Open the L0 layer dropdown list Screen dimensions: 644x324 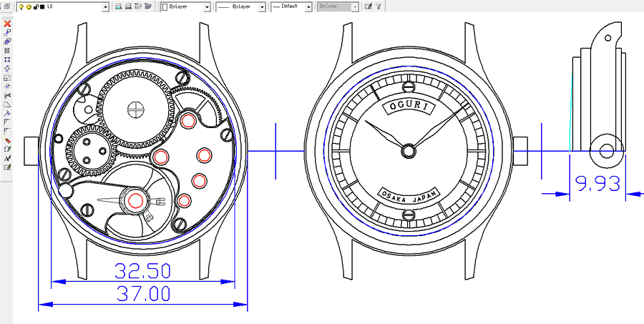pyautogui.click(x=106, y=6)
